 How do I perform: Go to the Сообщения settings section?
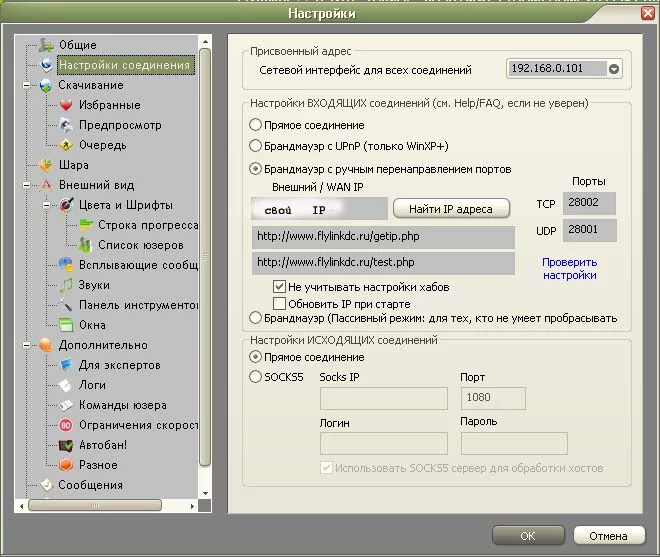point(90,485)
